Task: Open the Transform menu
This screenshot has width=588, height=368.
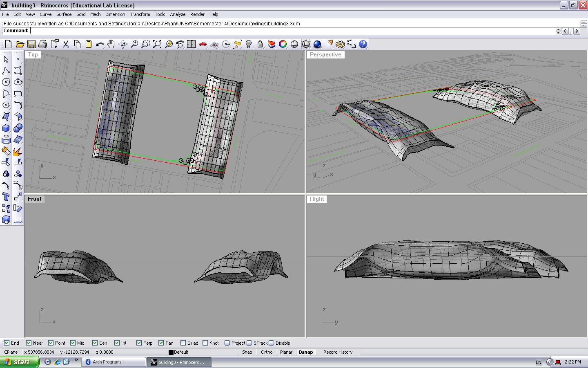Action: pos(140,14)
